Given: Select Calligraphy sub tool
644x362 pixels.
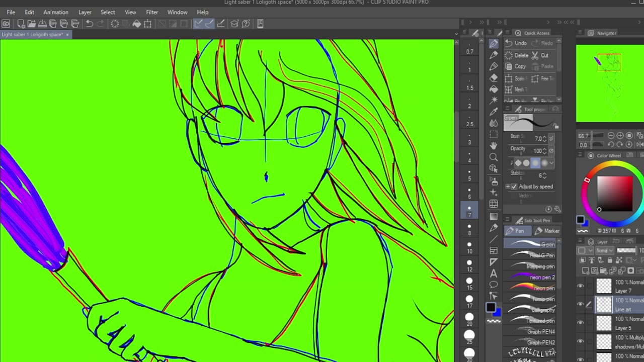Looking at the screenshot, I should point(530,310).
